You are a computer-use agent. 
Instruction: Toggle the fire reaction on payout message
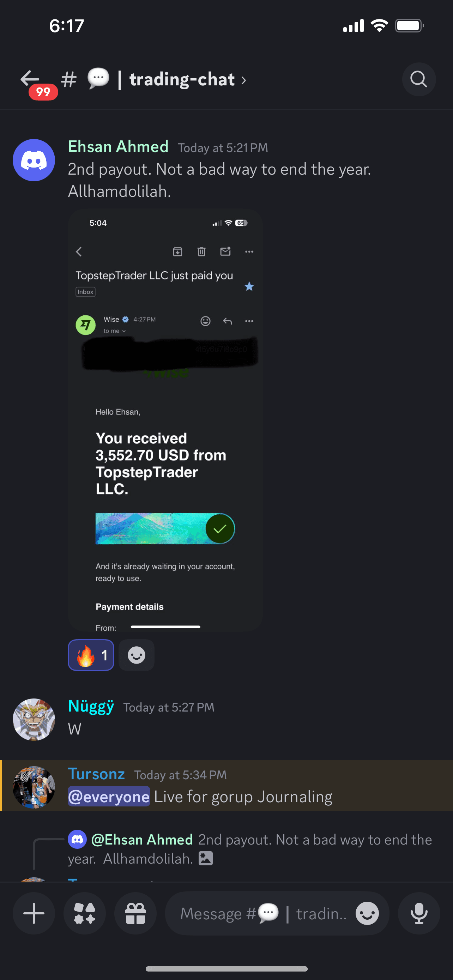pyautogui.click(x=91, y=655)
